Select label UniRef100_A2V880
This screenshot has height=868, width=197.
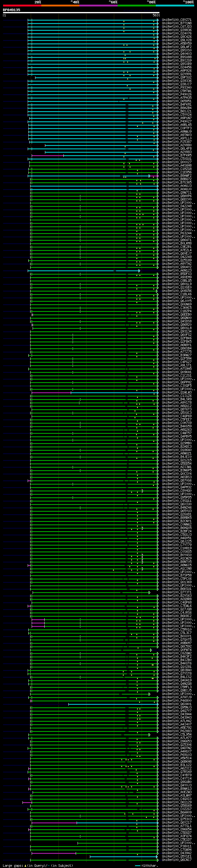point(177,145)
